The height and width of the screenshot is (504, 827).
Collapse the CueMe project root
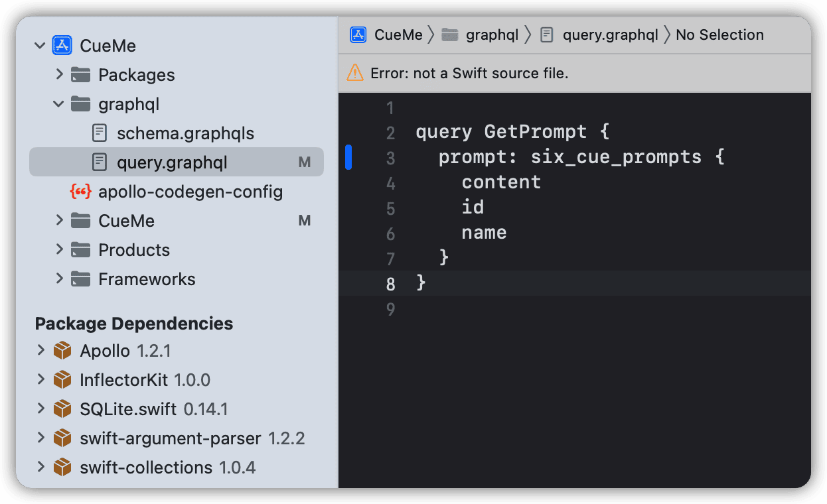(x=40, y=46)
